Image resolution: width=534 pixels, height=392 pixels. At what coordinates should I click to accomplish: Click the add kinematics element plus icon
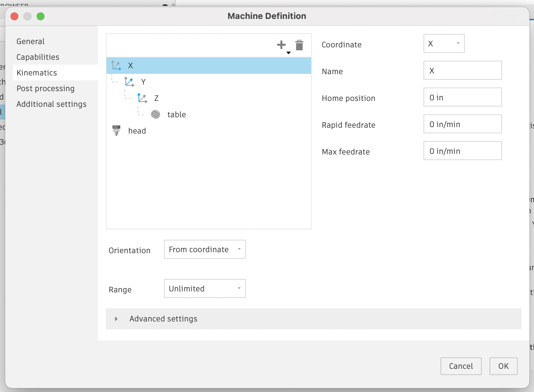(x=281, y=45)
